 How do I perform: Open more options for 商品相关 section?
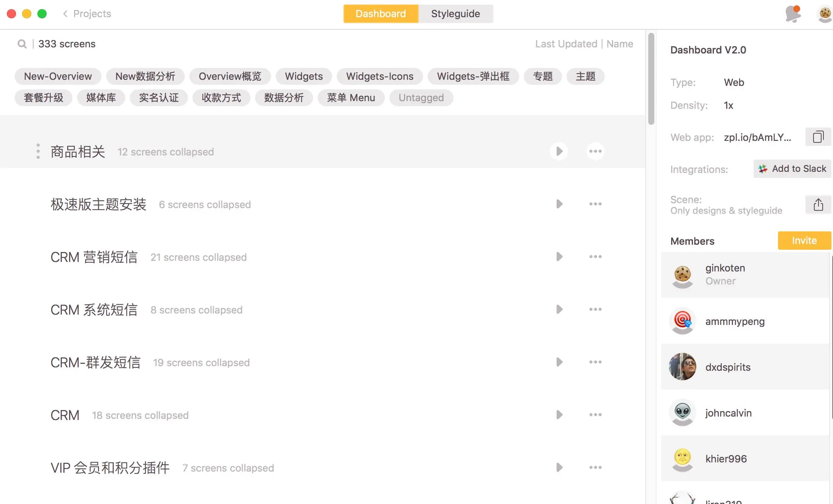[595, 152]
